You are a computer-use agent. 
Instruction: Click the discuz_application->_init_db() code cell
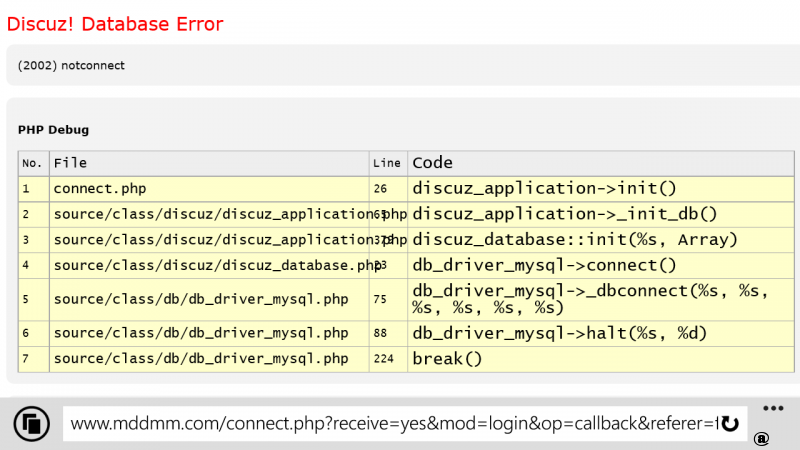(x=565, y=214)
